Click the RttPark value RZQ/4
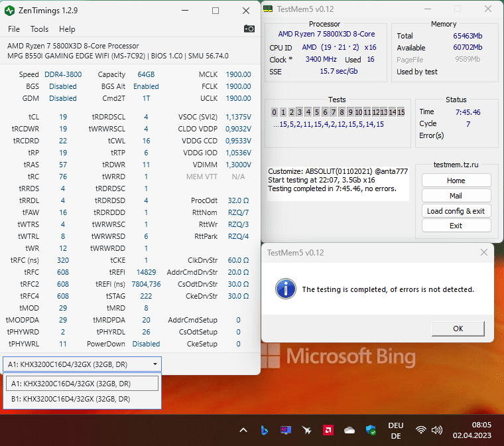 pyautogui.click(x=238, y=236)
